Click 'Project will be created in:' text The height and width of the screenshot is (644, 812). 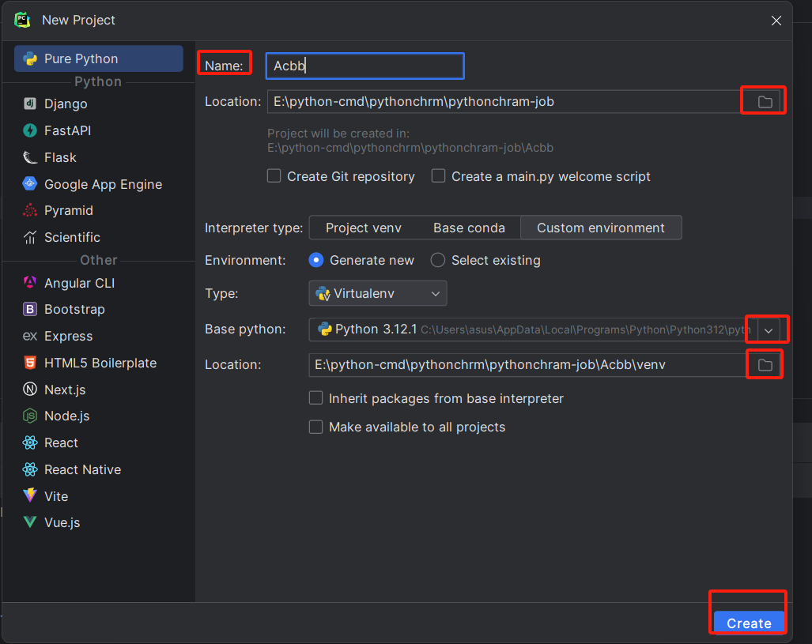(338, 133)
